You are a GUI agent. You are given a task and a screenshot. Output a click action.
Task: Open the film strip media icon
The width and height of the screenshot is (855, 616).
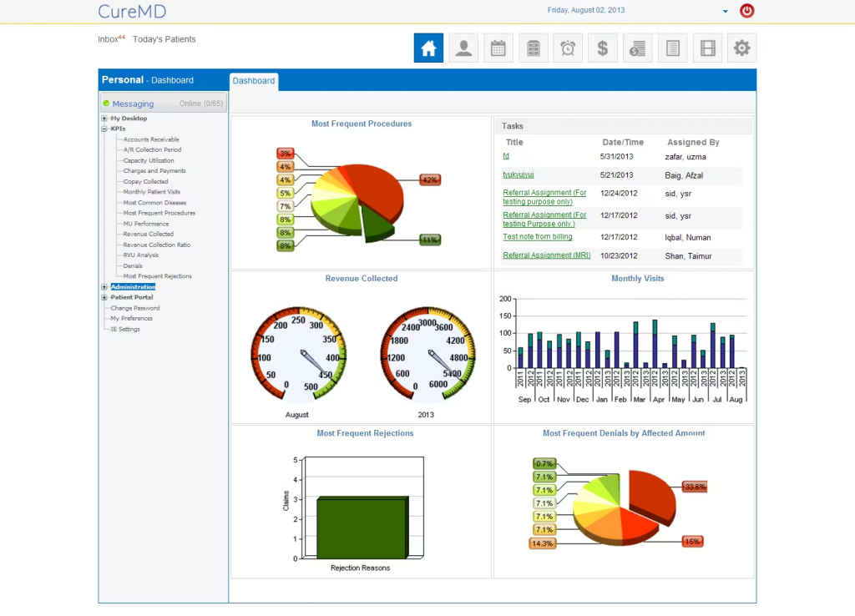(707, 48)
